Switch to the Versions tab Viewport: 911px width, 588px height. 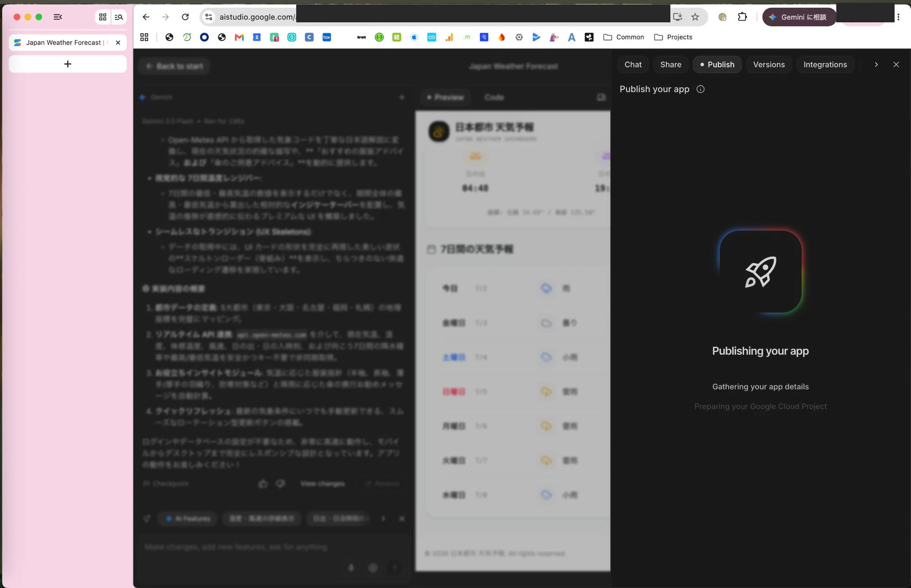(x=769, y=64)
